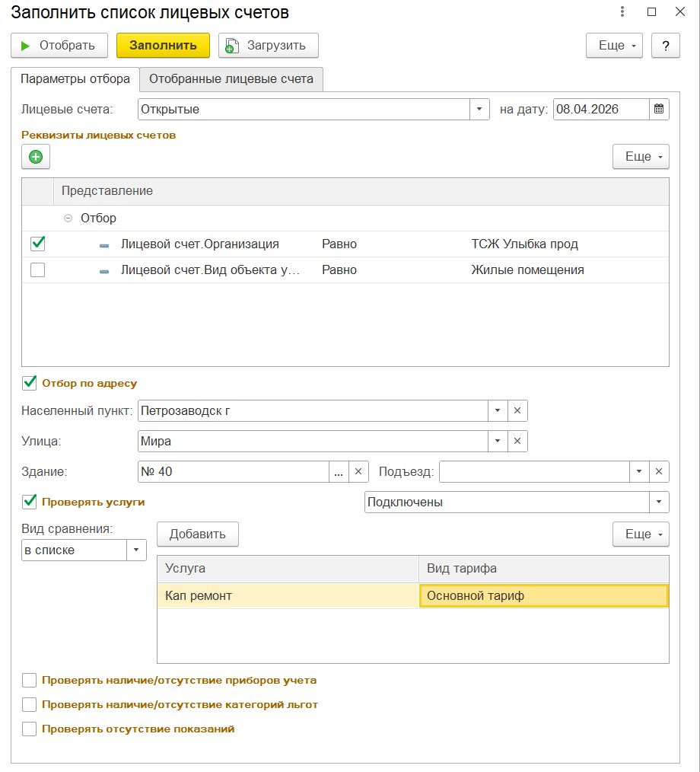Open the Вид сравнения dropdown list
This screenshot has width=700, height=772.
coord(136,550)
